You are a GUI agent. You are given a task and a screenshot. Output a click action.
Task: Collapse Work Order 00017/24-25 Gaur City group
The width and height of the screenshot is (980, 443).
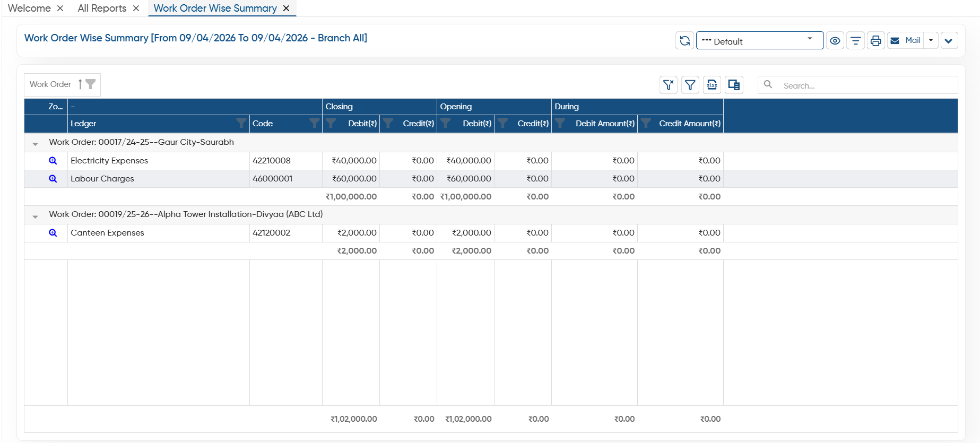click(36, 144)
